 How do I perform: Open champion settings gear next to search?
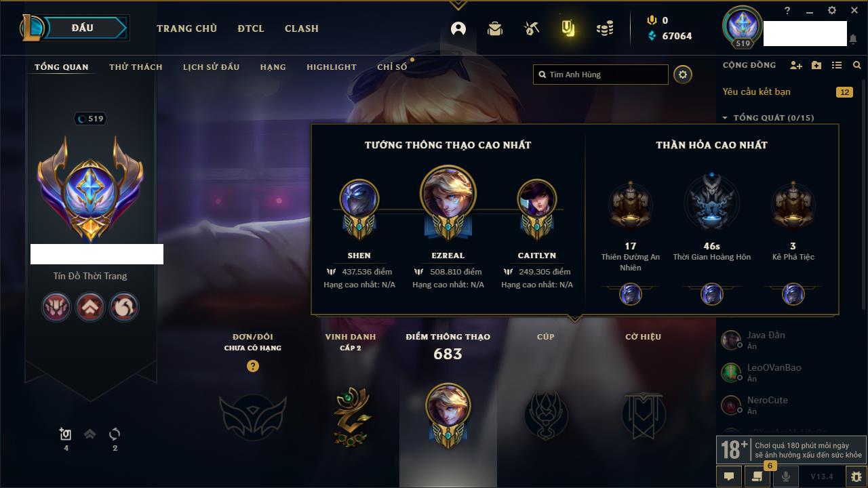(x=683, y=75)
